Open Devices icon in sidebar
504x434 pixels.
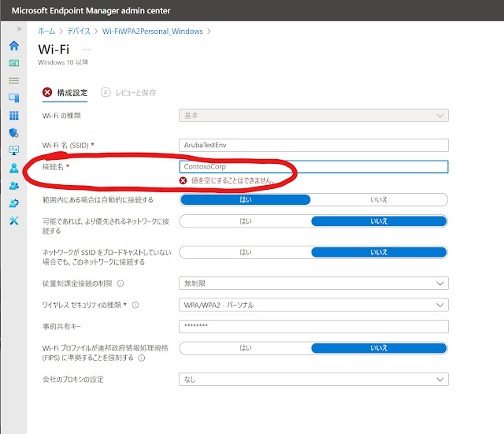(14, 98)
